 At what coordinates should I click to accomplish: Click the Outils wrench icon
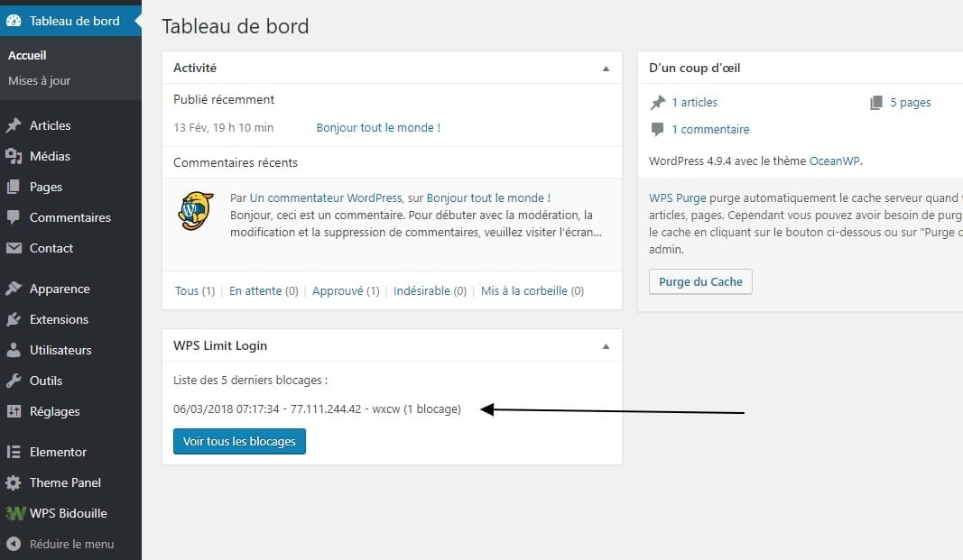[14, 381]
